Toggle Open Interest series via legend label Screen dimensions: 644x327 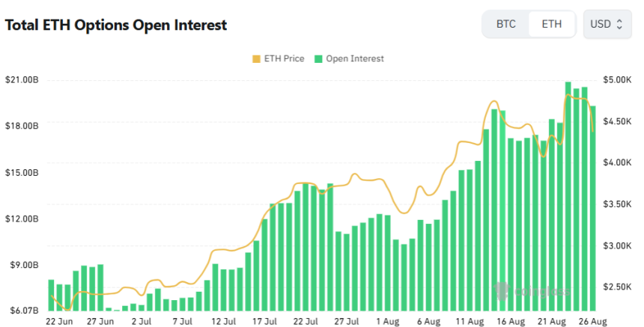[x=355, y=58]
